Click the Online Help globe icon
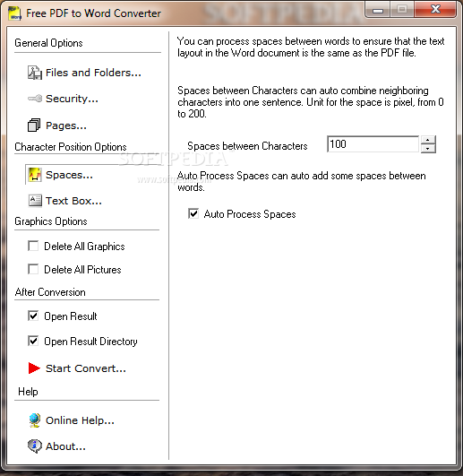The width and height of the screenshot is (463, 476). click(x=35, y=420)
